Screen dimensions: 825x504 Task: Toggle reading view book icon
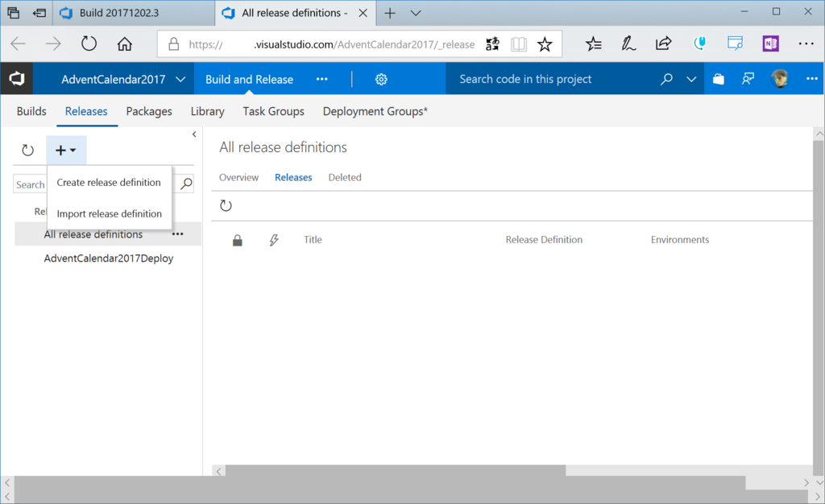click(x=519, y=44)
